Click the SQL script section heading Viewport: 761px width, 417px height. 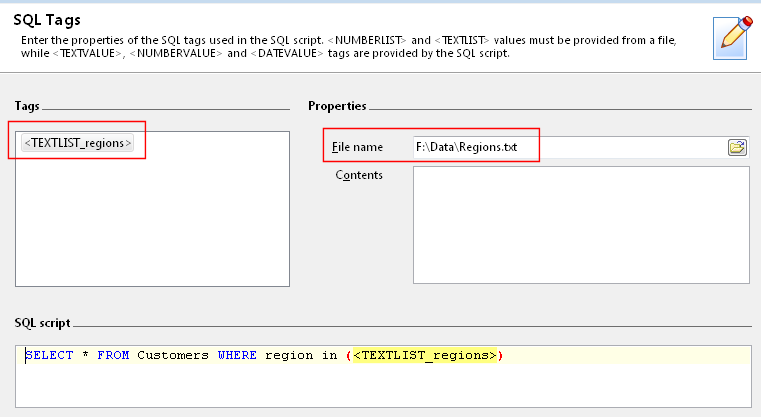42,323
